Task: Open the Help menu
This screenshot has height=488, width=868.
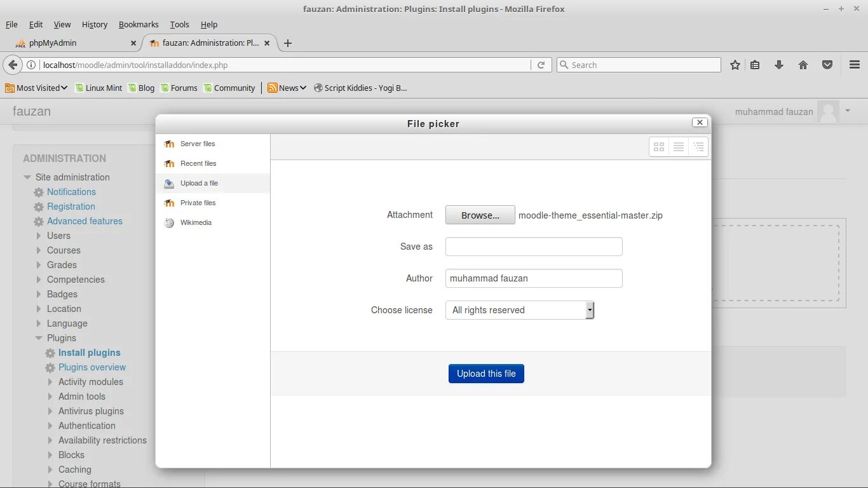Action: (209, 24)
